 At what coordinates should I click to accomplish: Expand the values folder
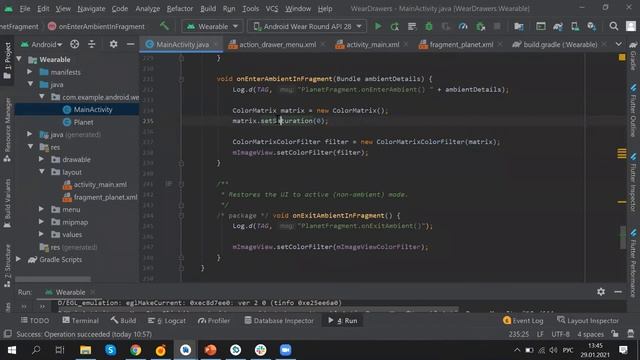click(x=42, y=234)
